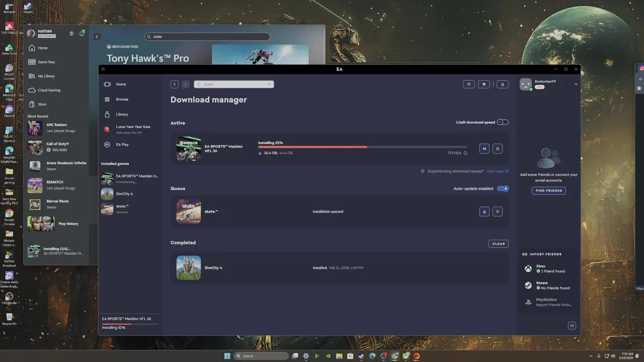
Task: Disable the Auto-update enabled switch
Action: point(503,189)
